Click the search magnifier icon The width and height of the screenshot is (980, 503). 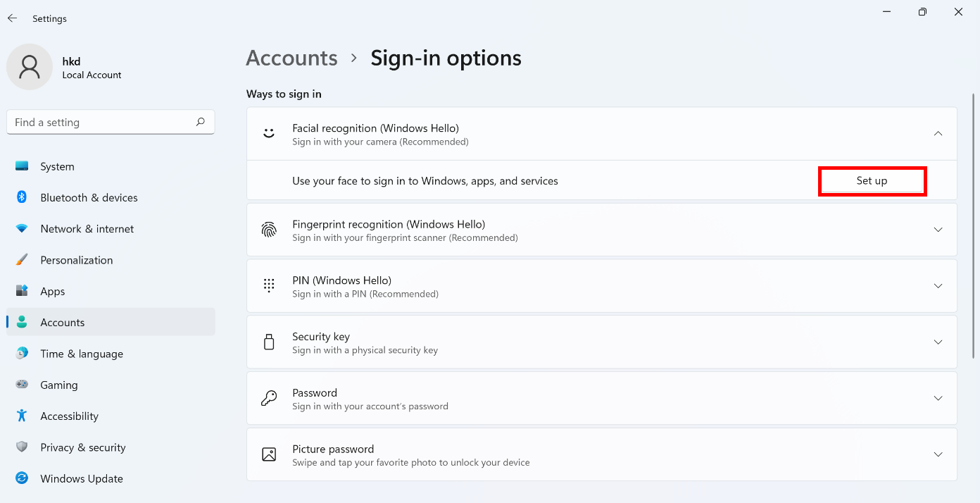[201, 122]
